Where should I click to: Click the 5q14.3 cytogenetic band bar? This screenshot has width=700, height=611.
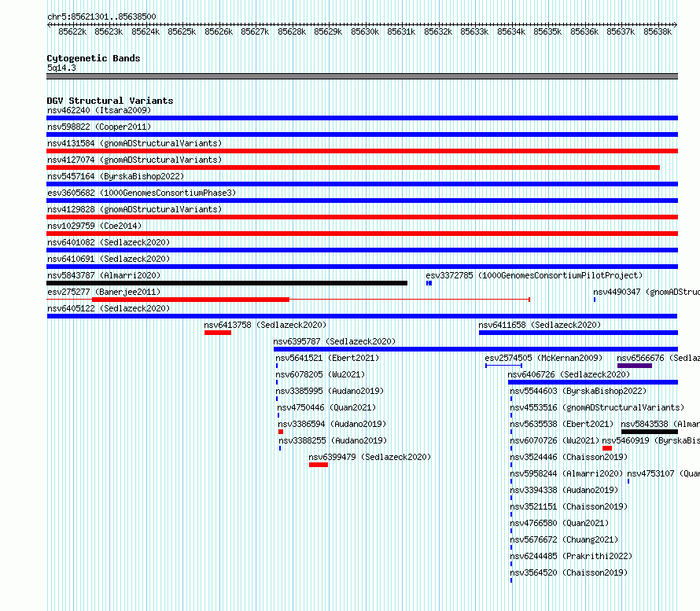[x=362, y=76]
